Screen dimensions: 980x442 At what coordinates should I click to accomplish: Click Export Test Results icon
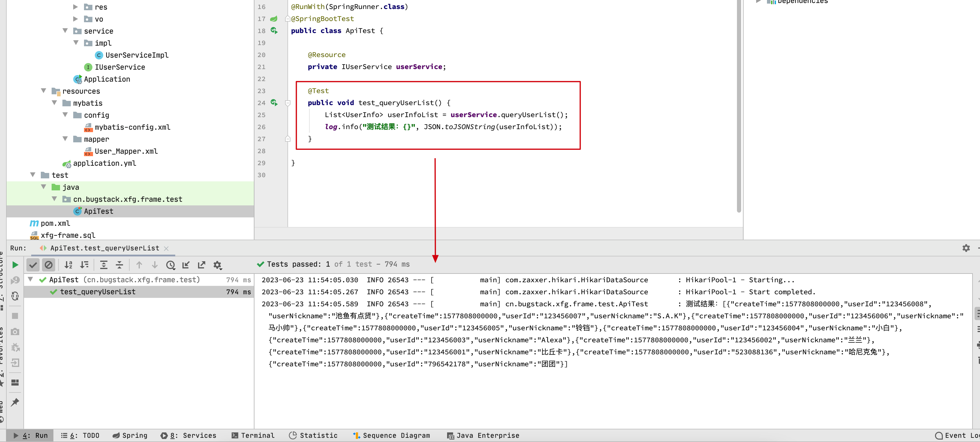[202, 265]
